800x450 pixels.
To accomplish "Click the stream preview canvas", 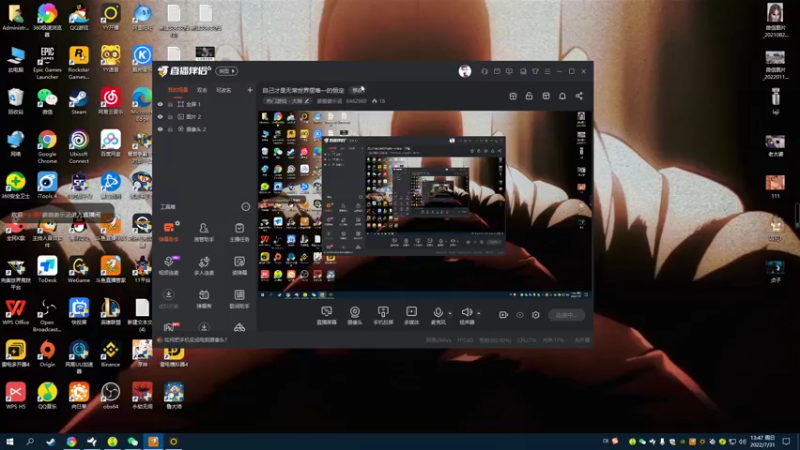I will coord(425,204).
